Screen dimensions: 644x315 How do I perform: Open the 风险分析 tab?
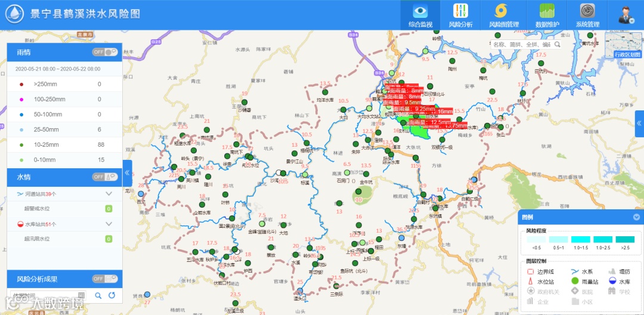460,15
